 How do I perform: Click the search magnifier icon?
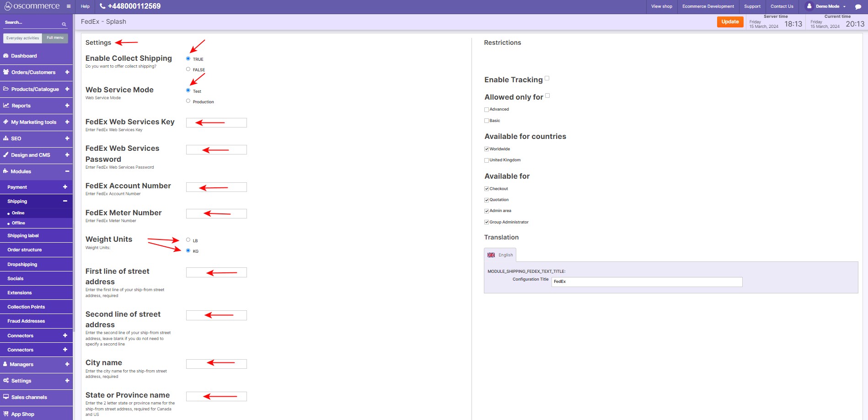(64, 24)
